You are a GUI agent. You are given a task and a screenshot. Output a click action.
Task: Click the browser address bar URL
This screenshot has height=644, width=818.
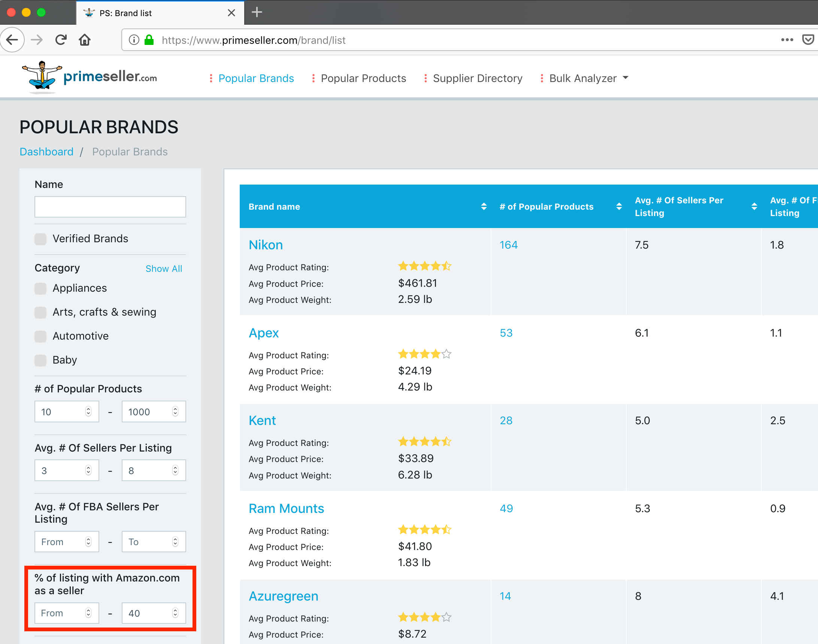[x=254, y=40]
